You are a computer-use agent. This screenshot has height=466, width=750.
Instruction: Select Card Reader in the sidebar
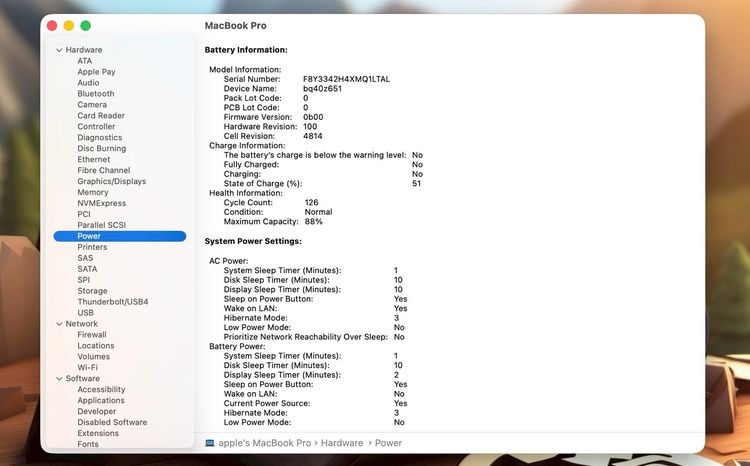(101, 116)
